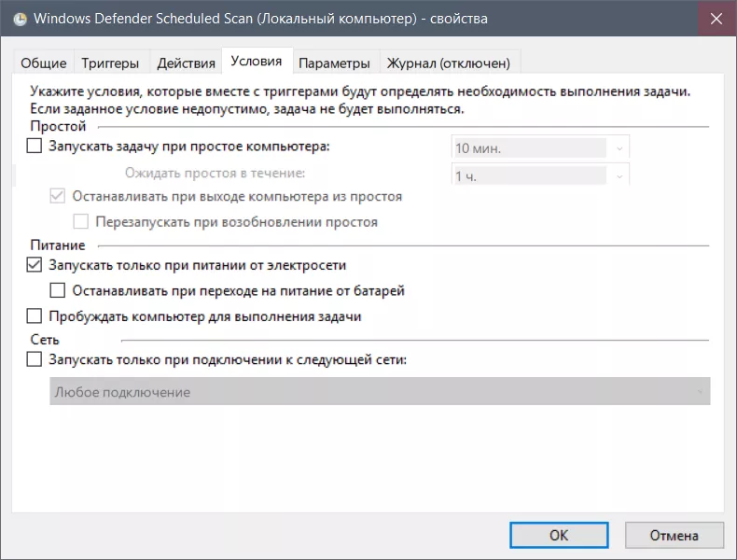Open the 'Журнал (отключен)' tab

pyautogui.click(x=449, y=63)
